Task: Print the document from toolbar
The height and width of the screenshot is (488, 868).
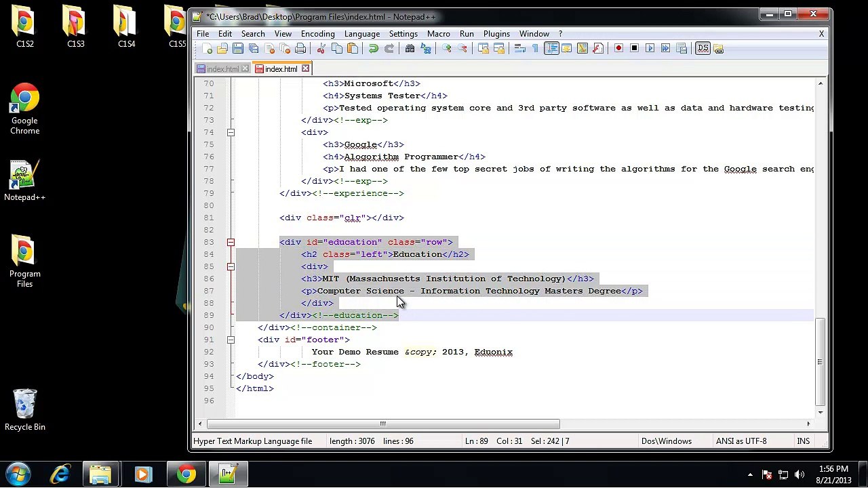Action: 300,49
